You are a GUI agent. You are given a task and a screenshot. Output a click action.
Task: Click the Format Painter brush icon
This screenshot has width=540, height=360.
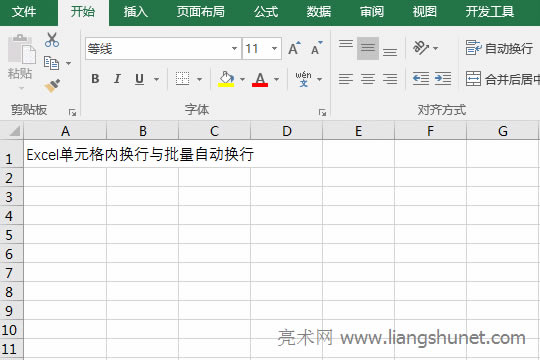(x=52, y=85)
